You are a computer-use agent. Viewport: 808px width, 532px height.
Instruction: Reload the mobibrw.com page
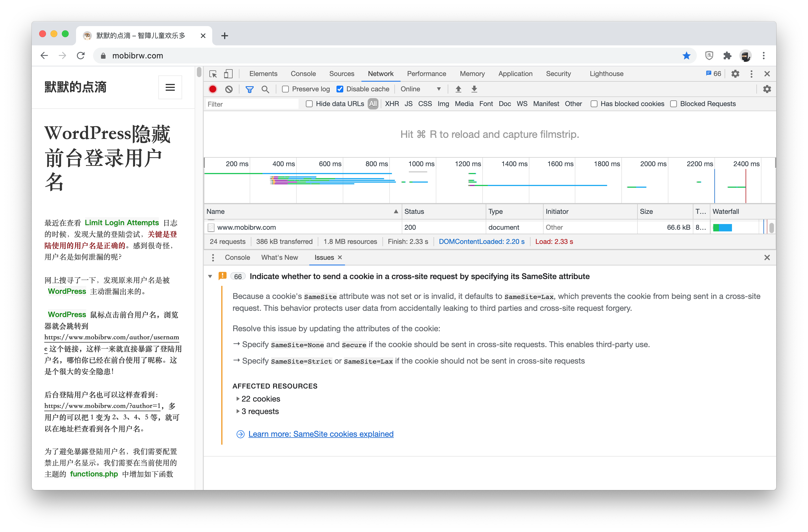(81, 56)
